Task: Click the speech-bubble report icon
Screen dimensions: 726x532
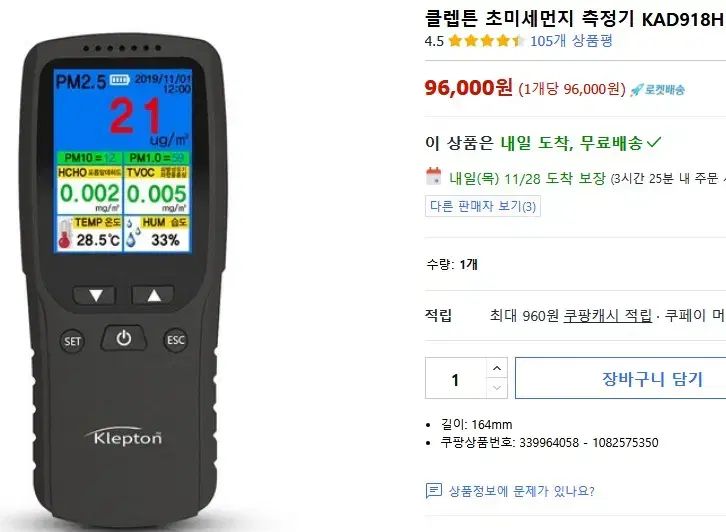Action: [433, 490]
